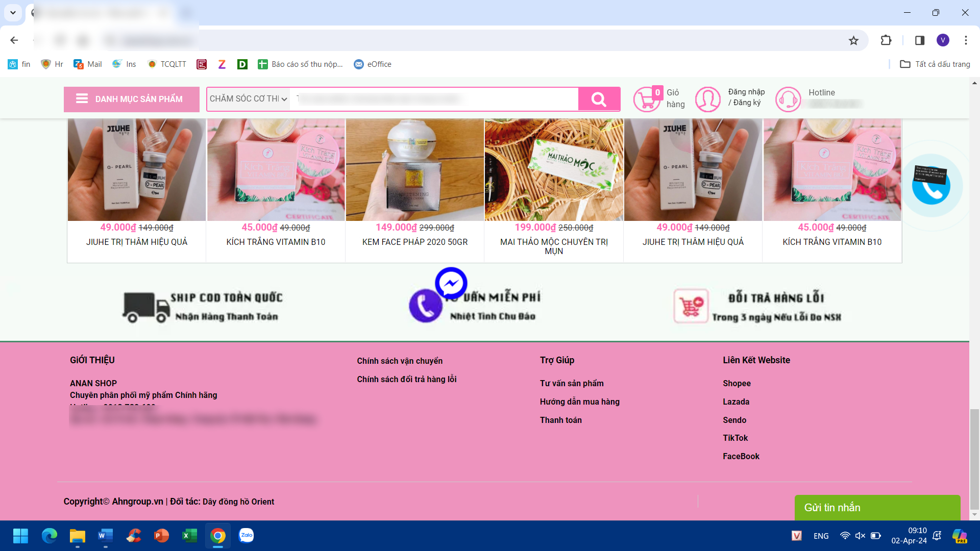This screenshot has height=551, width=980.
Task: Expand the CHĂM SÓC CƠ THỂ category dropdown
Action: point(248,99)
